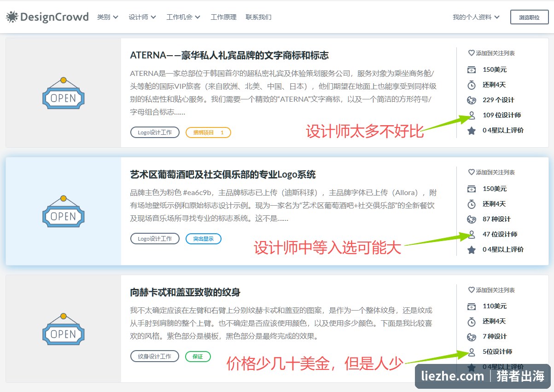Click the person icon beside 109 位设计师
This screenshot has width=554, height=392.
pyautogui.click(x=472, y=115)
